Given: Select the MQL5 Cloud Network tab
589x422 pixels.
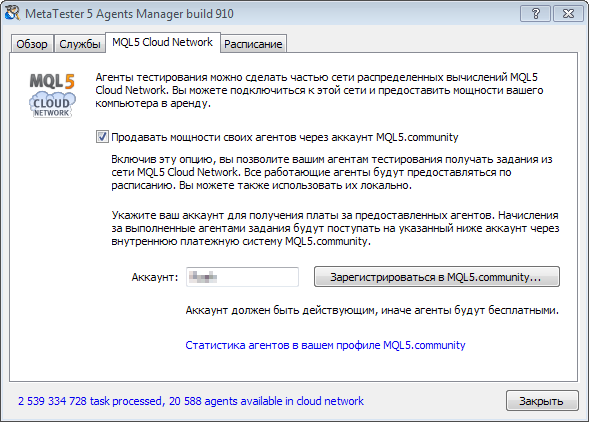Looking at the screenshot, I should 163,42.
